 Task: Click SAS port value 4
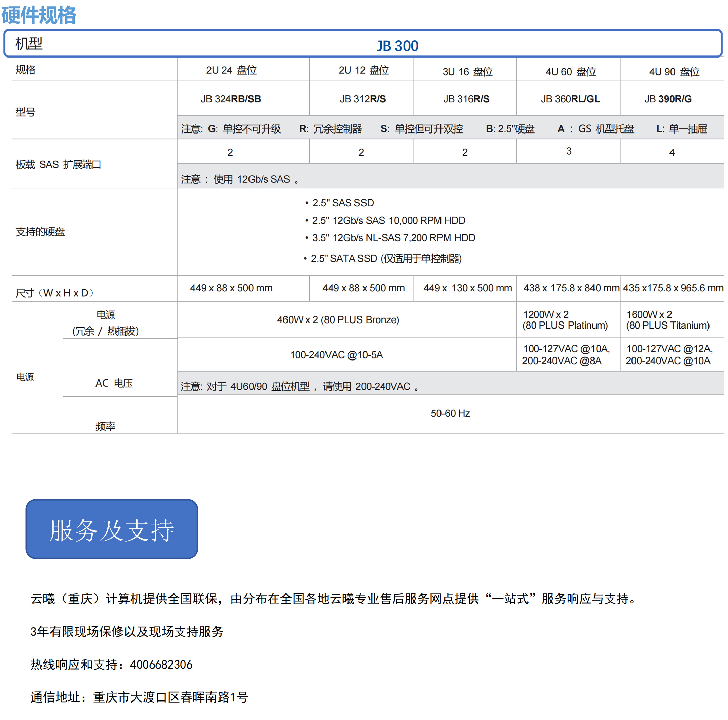(x=672, y=152)
